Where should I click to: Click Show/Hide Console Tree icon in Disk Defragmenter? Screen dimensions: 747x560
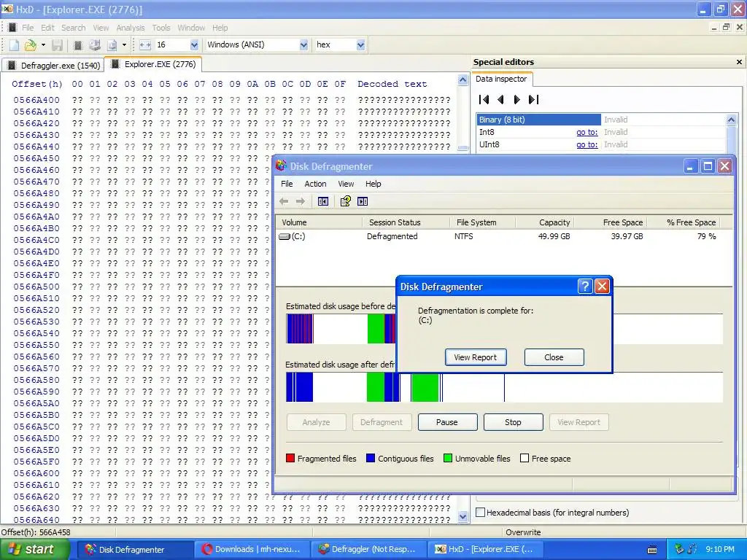[323, 201]
